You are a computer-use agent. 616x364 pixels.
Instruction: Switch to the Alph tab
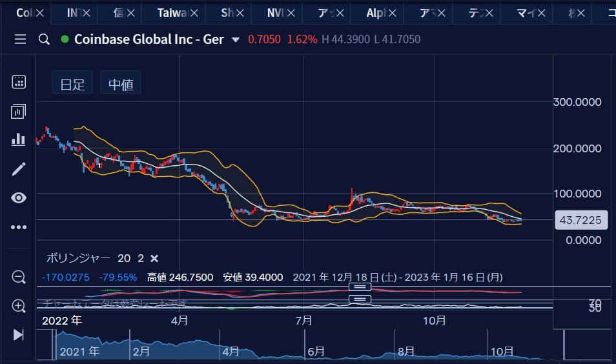376,13
